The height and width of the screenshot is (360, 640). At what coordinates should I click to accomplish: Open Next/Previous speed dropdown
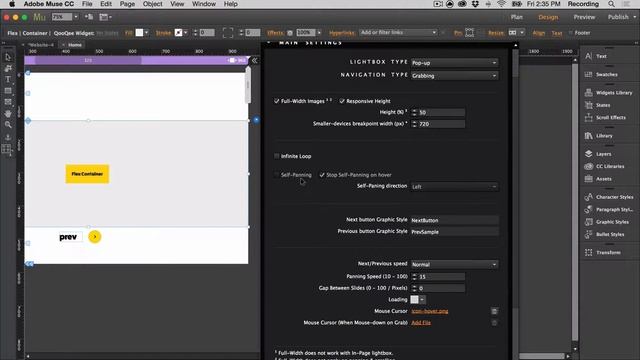click(x=454, y=264)
